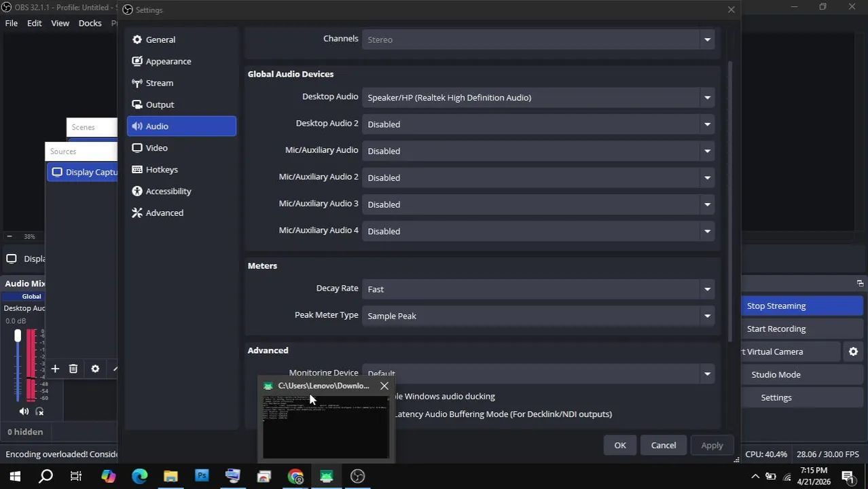
Task: Open virtual camera gear settings
Action: pyautogui.click(x=853, y=352)
